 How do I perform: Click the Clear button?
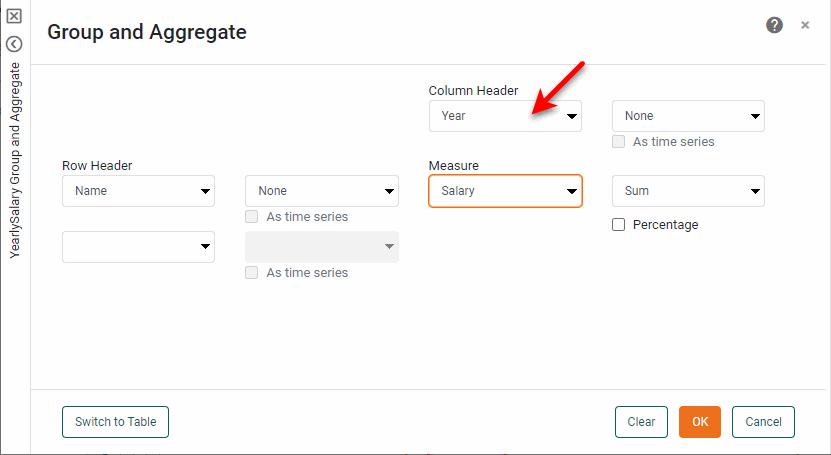[641, 422]
